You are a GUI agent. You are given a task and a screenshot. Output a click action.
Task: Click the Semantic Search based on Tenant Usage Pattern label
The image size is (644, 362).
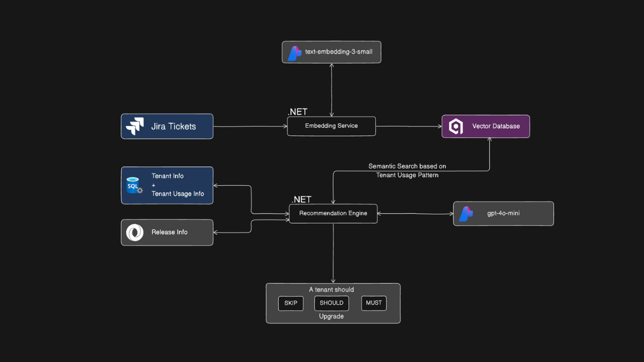click(x=408, y=170)
